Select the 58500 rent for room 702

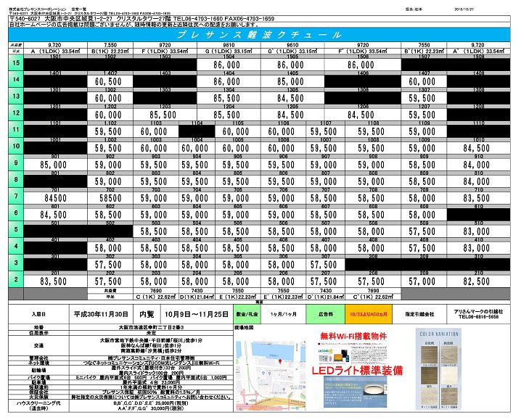pos(110,198)
